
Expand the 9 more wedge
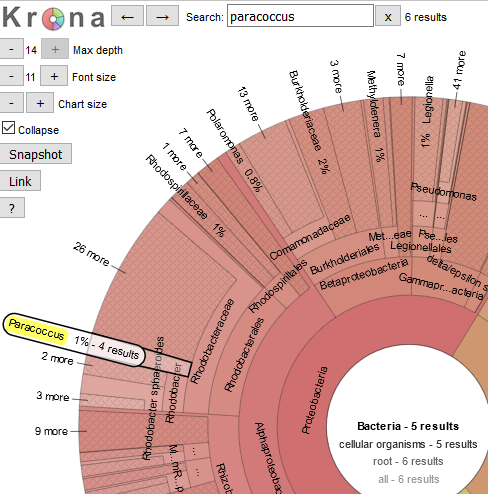click(x=51, y=431)
